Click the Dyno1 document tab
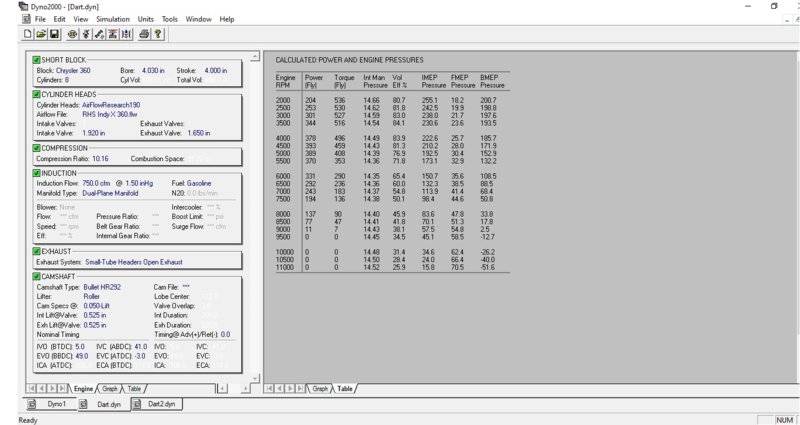800x425 pixels. (56, 404)
